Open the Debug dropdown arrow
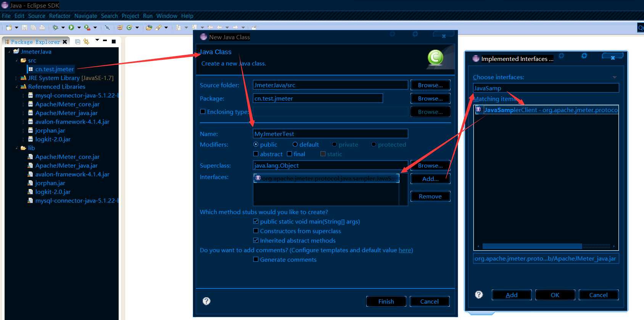644x320 pixels. (x=63, y=27)
